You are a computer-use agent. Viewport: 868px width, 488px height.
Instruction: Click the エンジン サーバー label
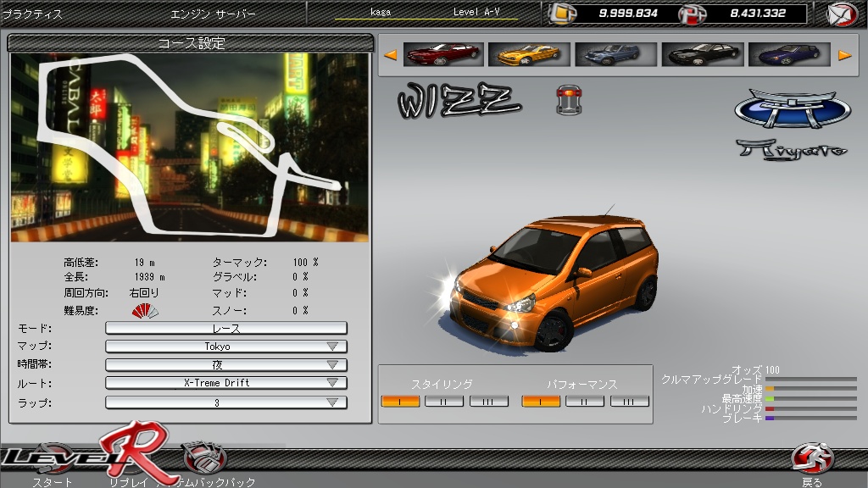pyautogui.click(x=213, y=14)
